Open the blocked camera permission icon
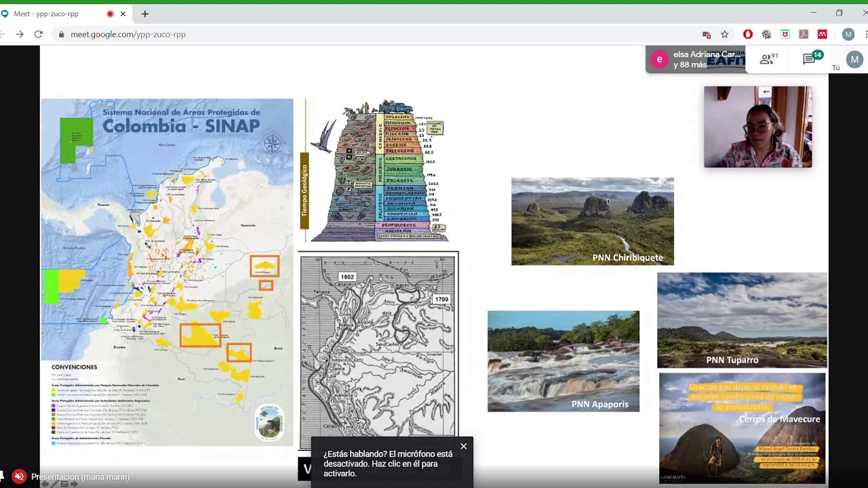Screen dimensions: 868x488 pos(707,35)
